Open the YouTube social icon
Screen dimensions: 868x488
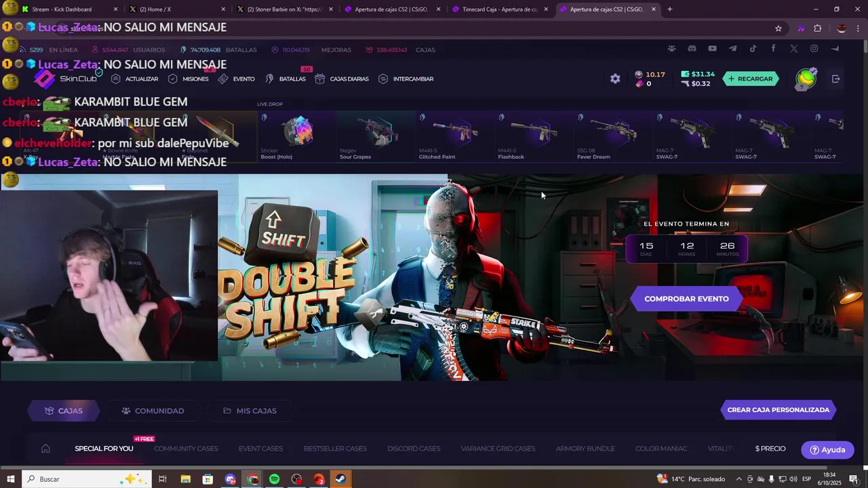coord(712,49)
